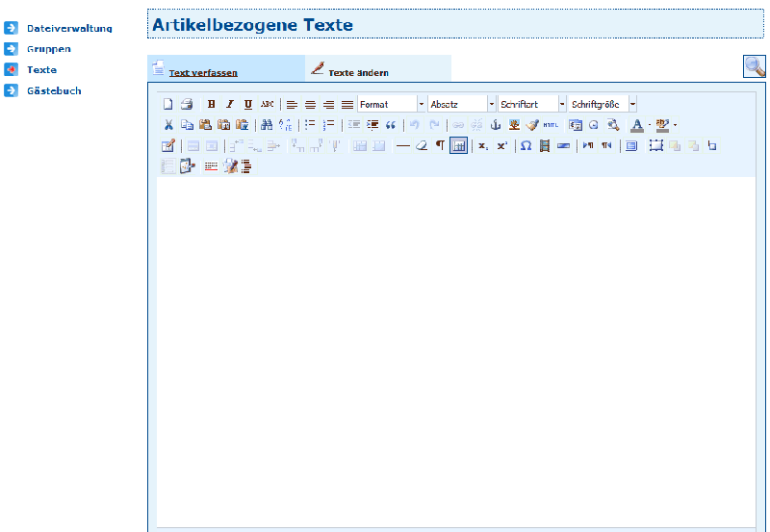Open Gästebuch in the sidebar
The image size is (770, 532).
click(54, 90)
